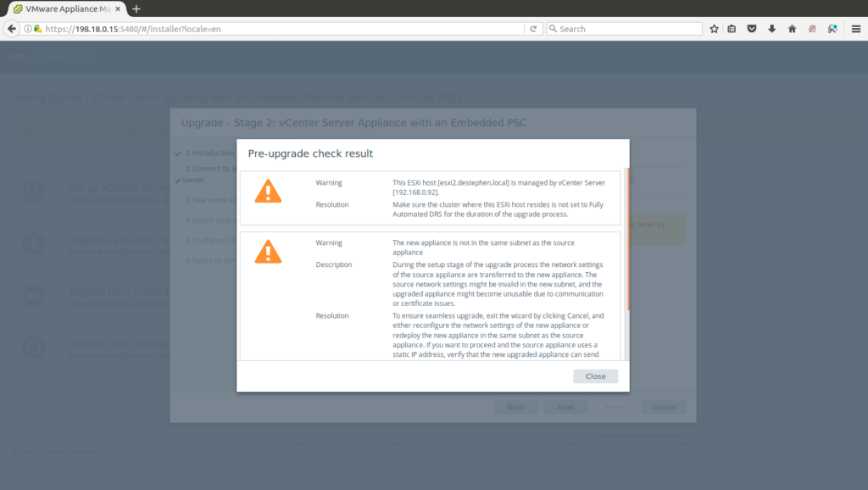Click the dimmed Back wizard button
The image size is (868, 490).
515,407
